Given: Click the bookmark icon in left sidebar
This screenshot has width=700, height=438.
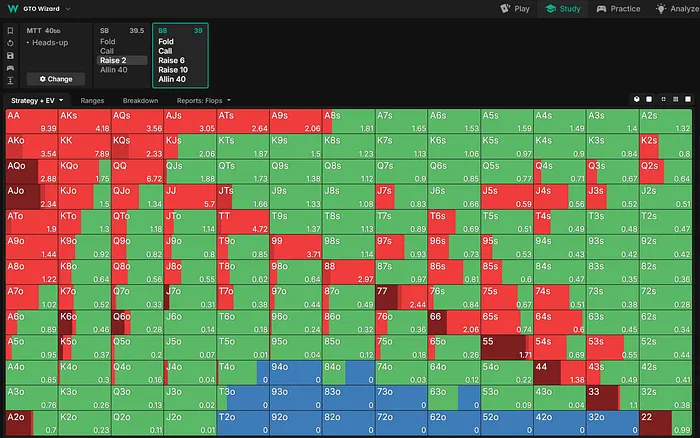Looking at the screenshot, I should (9, 30).
